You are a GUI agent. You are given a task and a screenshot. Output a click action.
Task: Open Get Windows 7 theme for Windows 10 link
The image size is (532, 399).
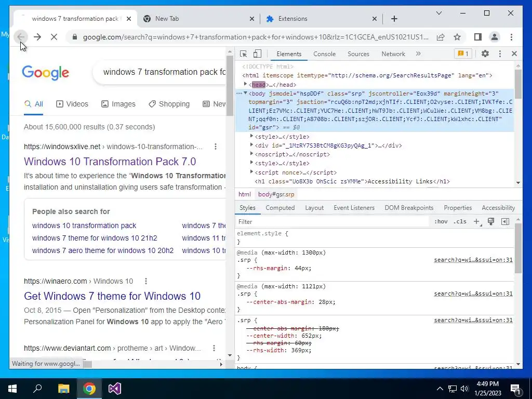click(112, 296)
